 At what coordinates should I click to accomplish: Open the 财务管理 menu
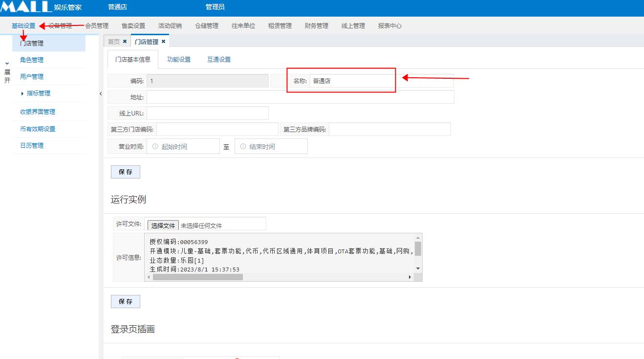[x=317, y=26]
